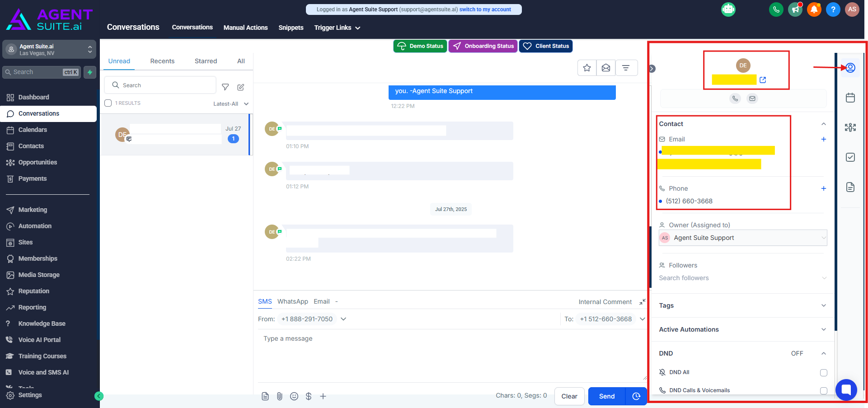Open the Agent Suite.ai account switcher

tap(49, 50)
